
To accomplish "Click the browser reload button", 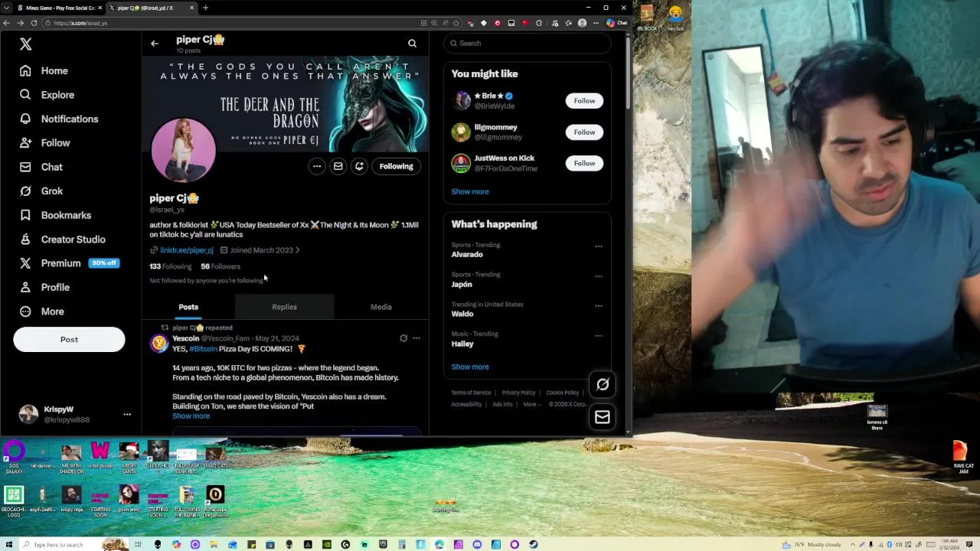I will [34, 23].
